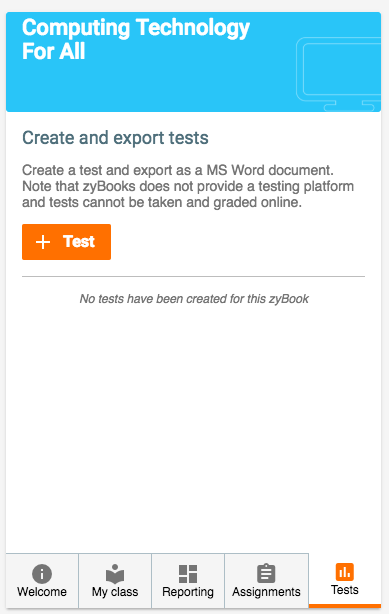Viewport: 389px width, 614px height.
Task: Click the Welcome info circle icon
Action: click(x=42, y=574)
